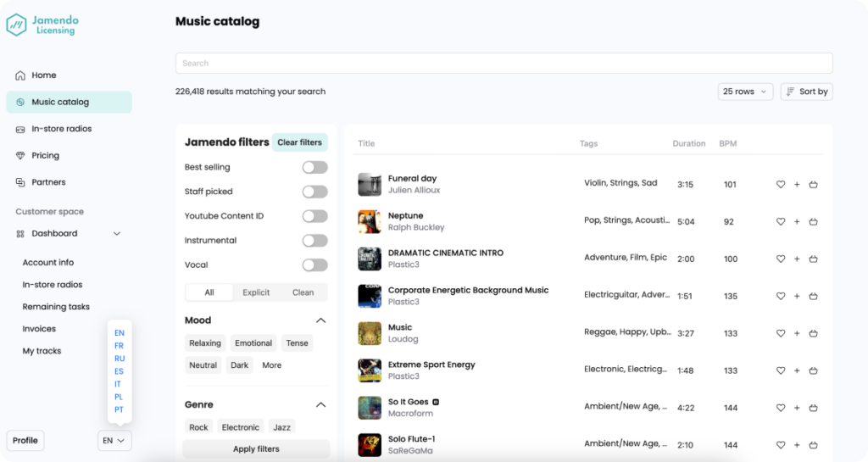Click the Search input field

coord(504,63)
